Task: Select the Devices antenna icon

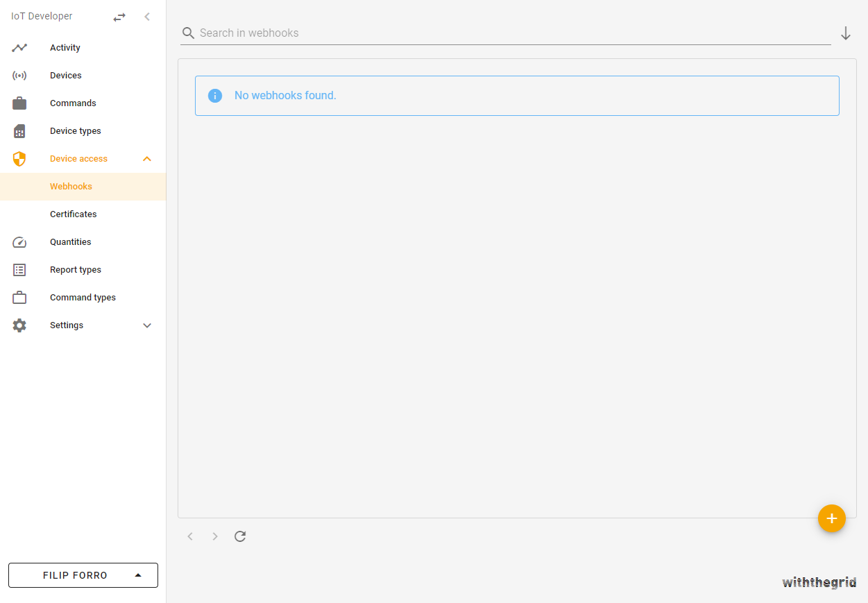Action: (19, 75)
